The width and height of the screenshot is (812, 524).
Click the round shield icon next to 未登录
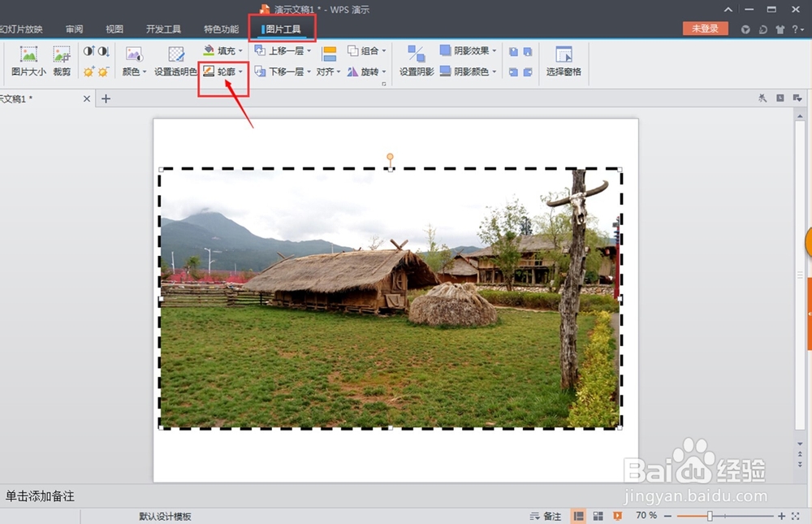(x=745, y=29)
